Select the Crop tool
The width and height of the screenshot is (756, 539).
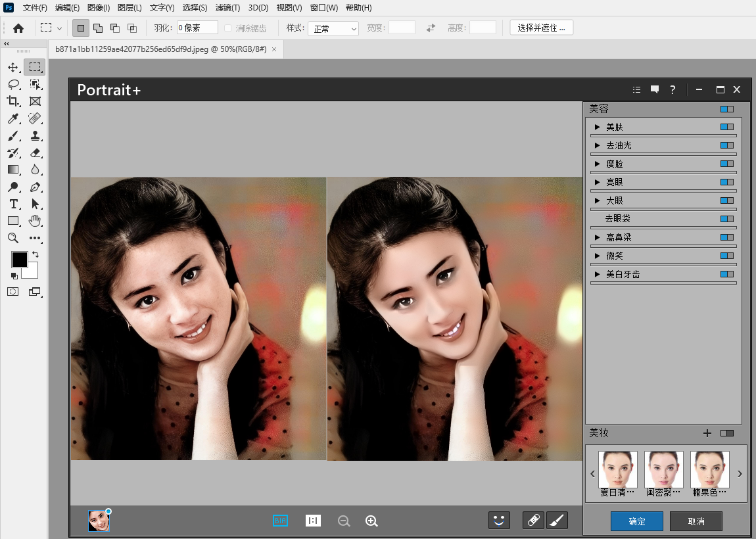pos(13,101)
